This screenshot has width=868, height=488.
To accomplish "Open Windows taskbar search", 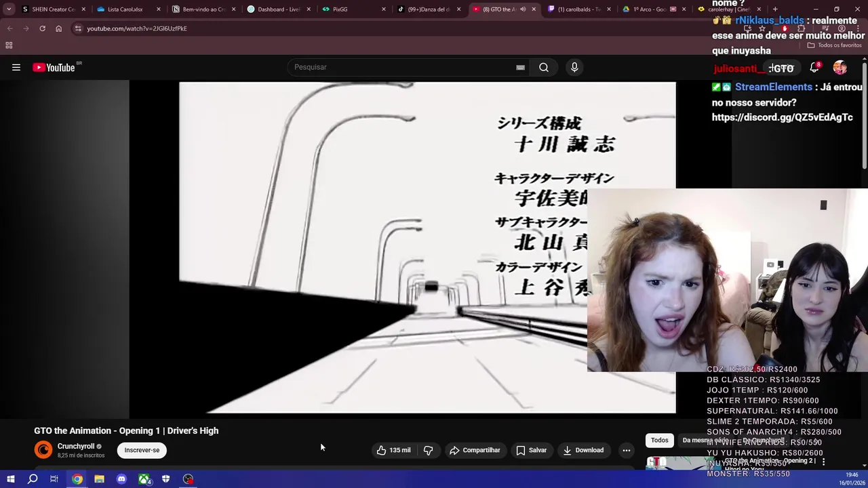I will 33,479.
